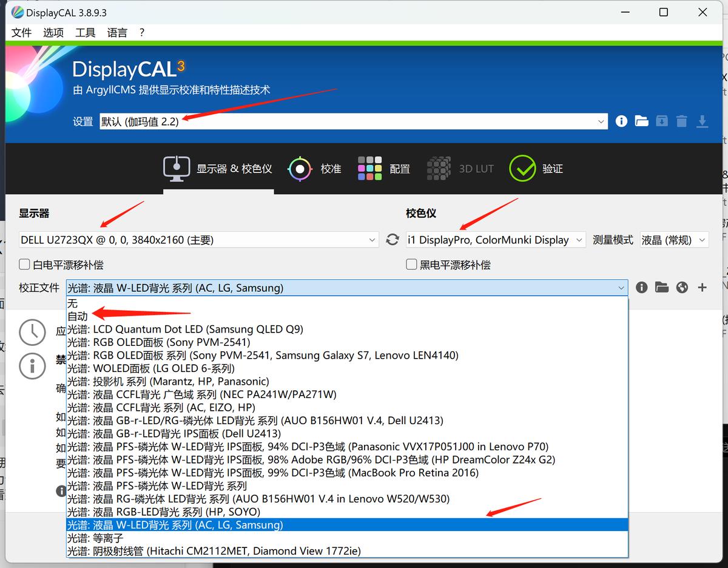Image resolution: width=728 pixels, height=568 pixels.
Task: Switch to the 配置 tab
Action: coord(384,169)
